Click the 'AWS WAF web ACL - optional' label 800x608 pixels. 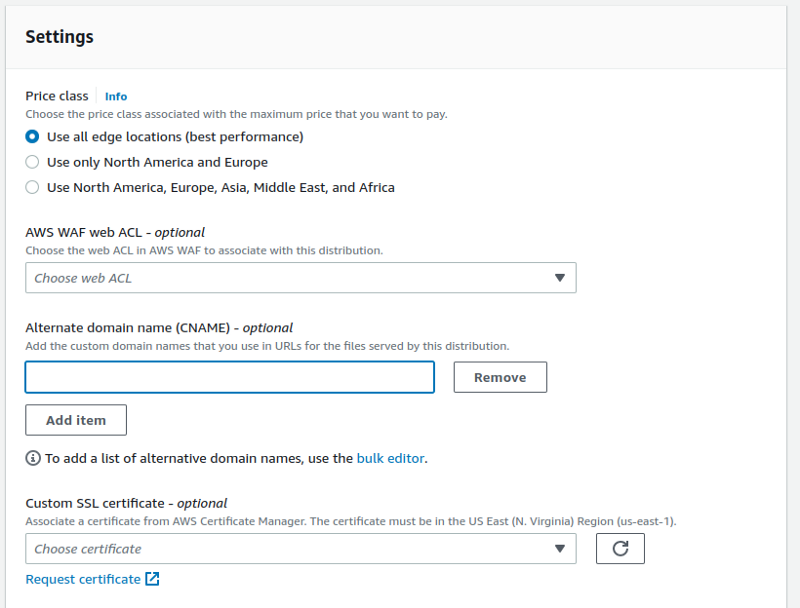click(115, 232)
